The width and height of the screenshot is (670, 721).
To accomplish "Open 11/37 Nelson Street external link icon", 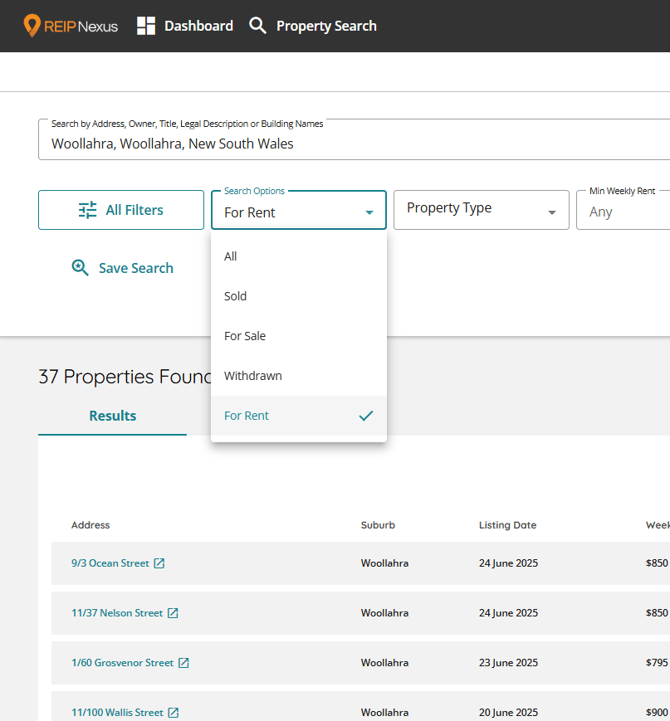I will tap(173, 613).
